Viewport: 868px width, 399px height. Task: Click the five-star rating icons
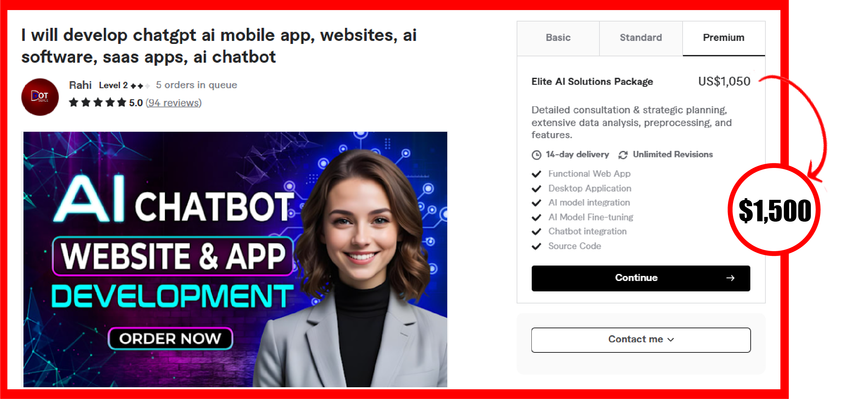pyautogui.click(x=97, y=103)
